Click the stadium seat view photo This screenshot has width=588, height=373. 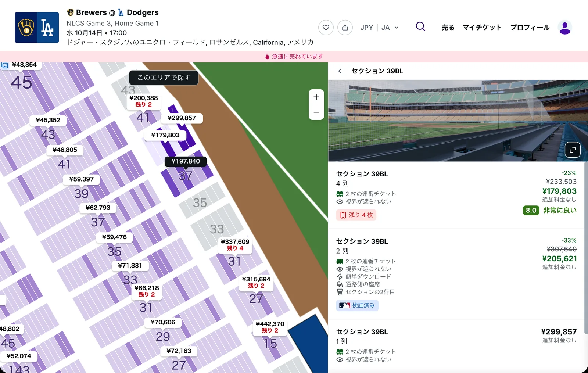(458, 121)
